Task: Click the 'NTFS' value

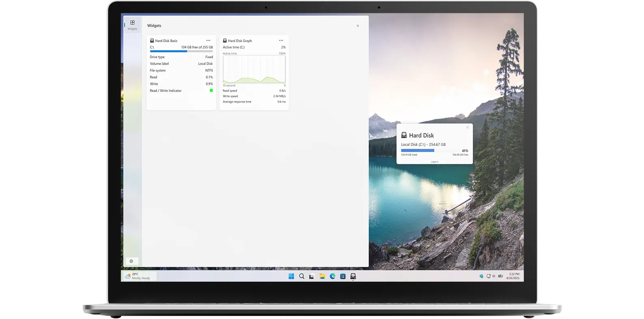Action: 209,71
